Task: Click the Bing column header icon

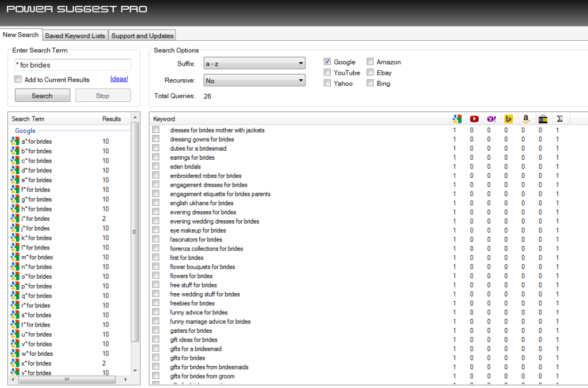Action: coord(509,119)
